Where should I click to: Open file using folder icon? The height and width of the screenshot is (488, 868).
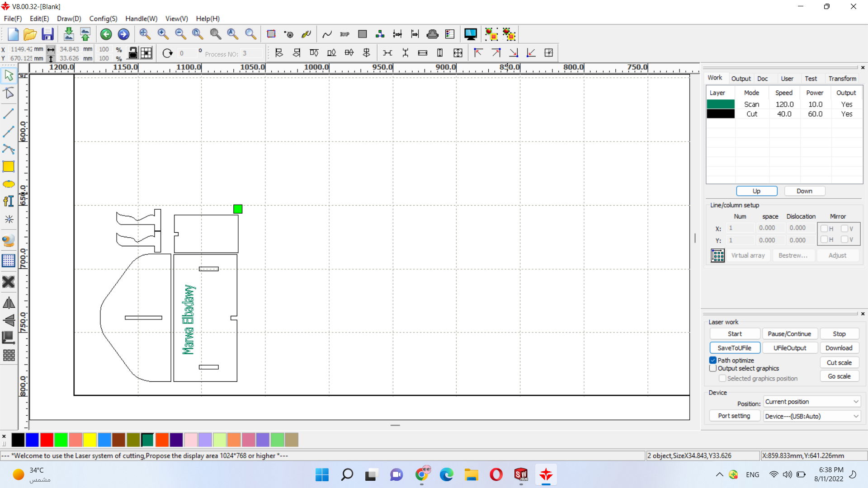coord(30,34)
